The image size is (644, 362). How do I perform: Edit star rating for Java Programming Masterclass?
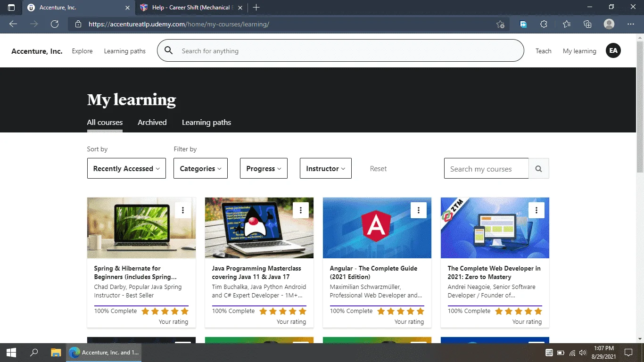(283, 311)
